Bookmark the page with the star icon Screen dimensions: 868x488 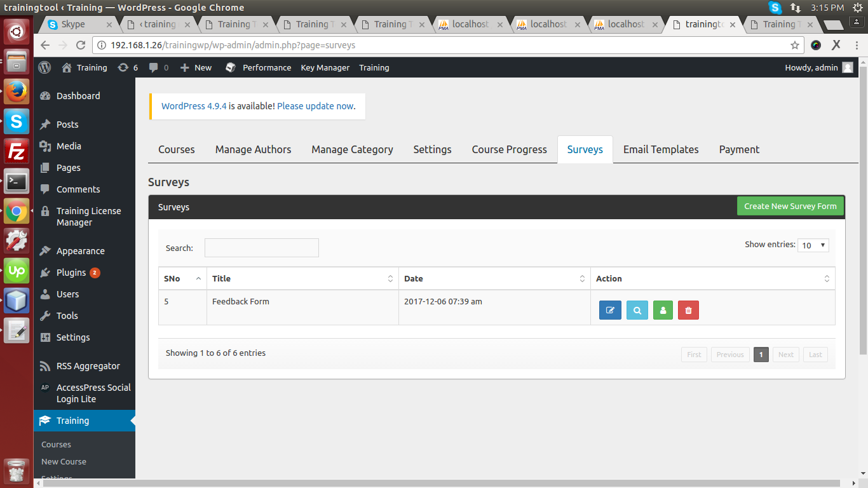[x=794, y=45]
